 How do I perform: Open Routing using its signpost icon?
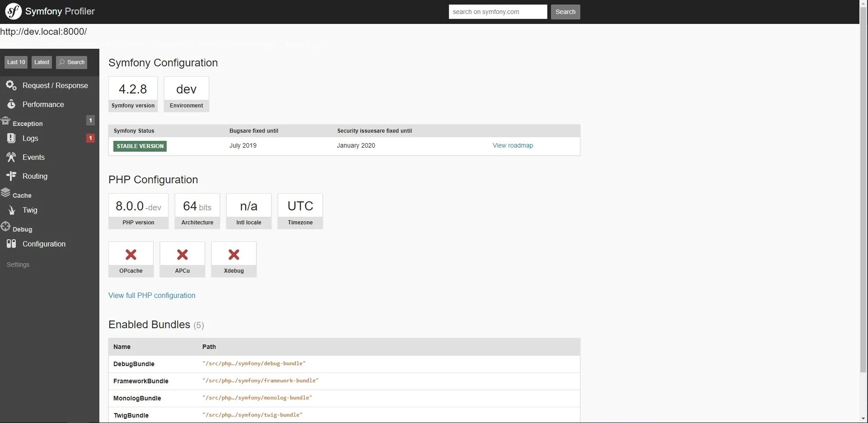pyautogui.click(x=11, y=176)
